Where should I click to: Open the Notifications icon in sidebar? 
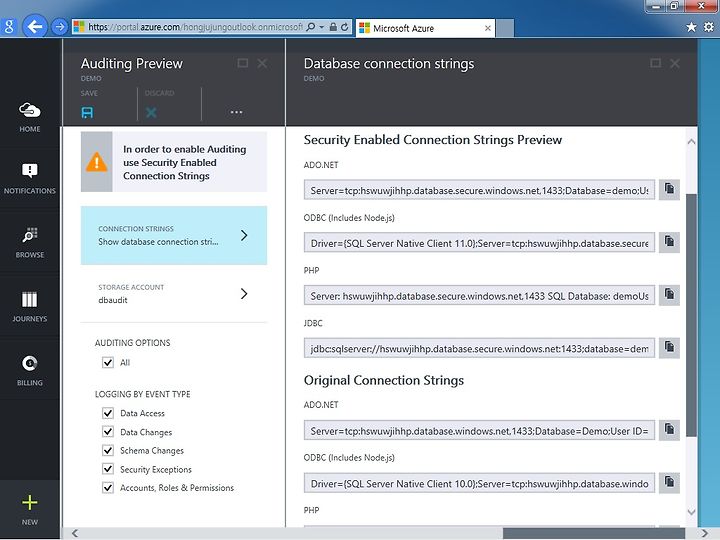(29, 171)
